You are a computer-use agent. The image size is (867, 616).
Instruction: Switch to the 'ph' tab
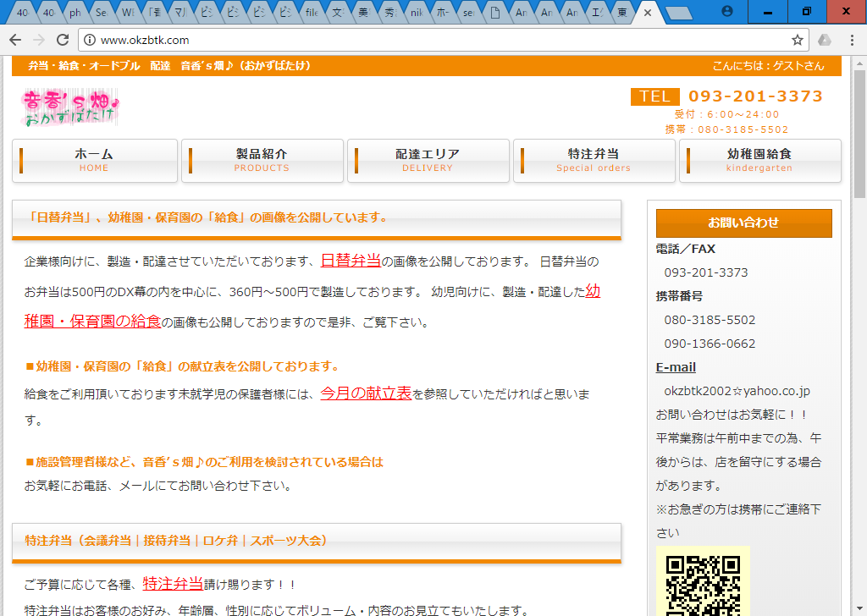pyautogui.click(x=76, y=12)
